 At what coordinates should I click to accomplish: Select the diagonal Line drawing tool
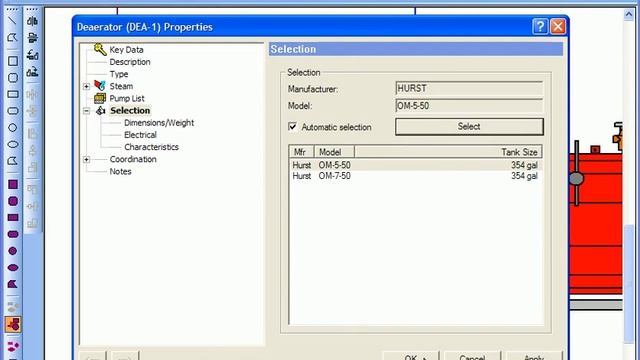click(12, 21)
